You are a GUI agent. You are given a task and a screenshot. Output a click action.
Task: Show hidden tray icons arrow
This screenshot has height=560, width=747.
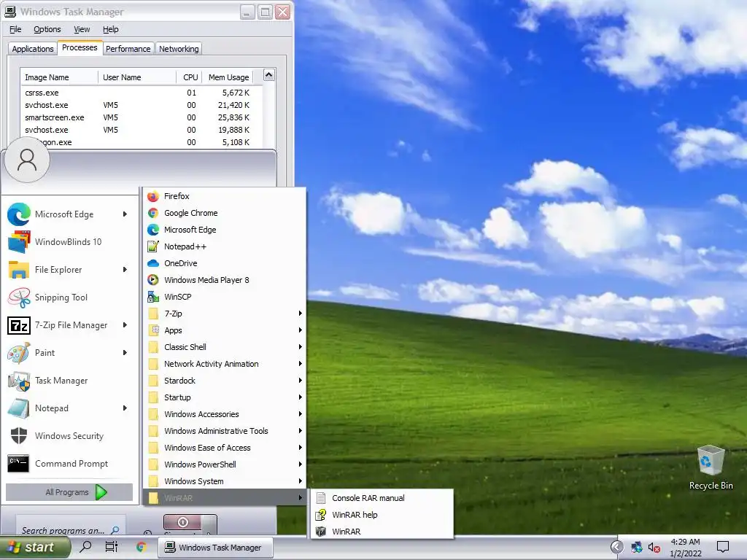point(616,547)
